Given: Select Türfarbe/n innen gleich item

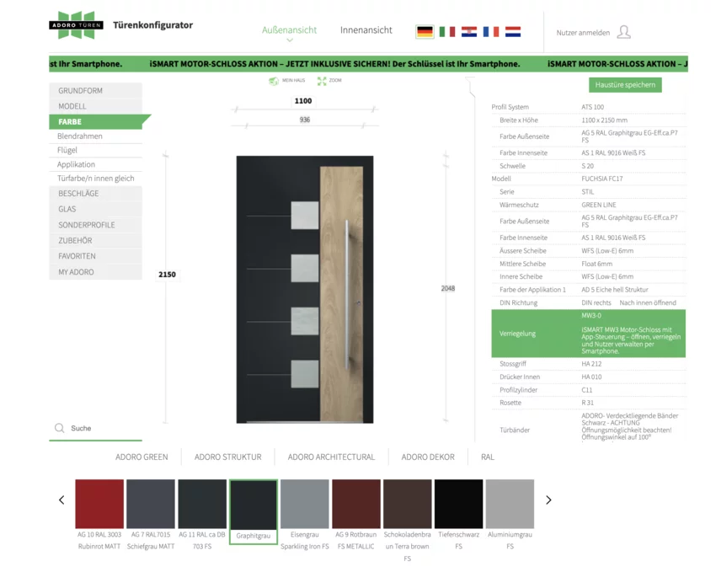Looking at the screenshot, I should (95, 179).
